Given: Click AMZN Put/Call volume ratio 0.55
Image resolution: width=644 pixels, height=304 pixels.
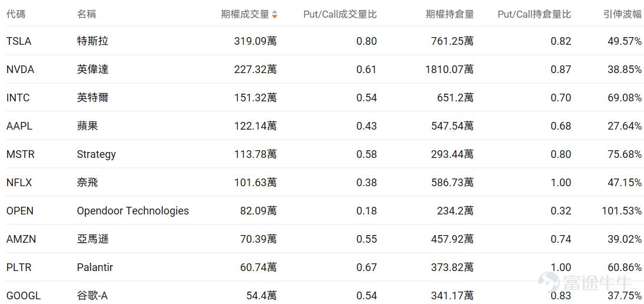Looking at the screenshot, I should click(x=366, y=239).
